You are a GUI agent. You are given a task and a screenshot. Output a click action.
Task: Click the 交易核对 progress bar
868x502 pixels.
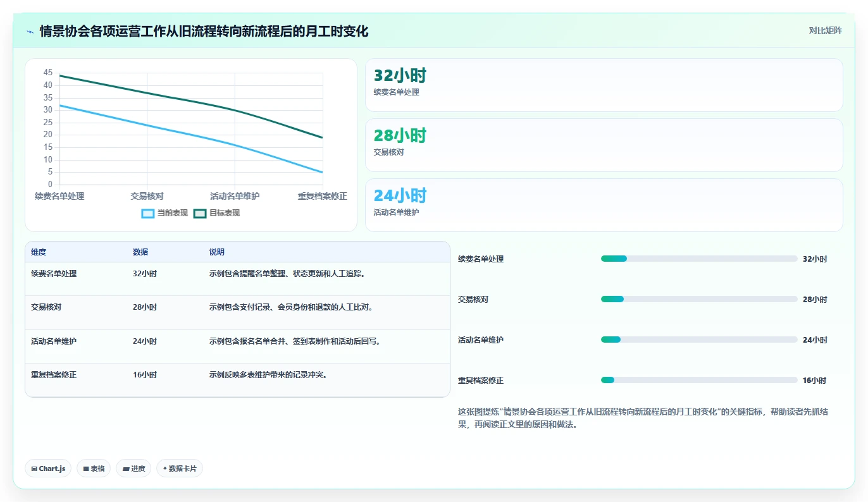pos(699,299)
